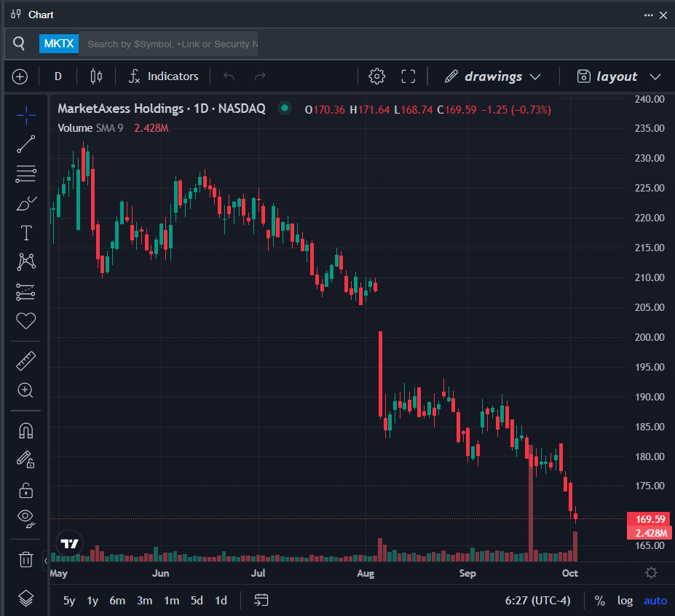Choose the Fibonacci retracement tool
The image size is (675, 616).
tap(26, 173)
